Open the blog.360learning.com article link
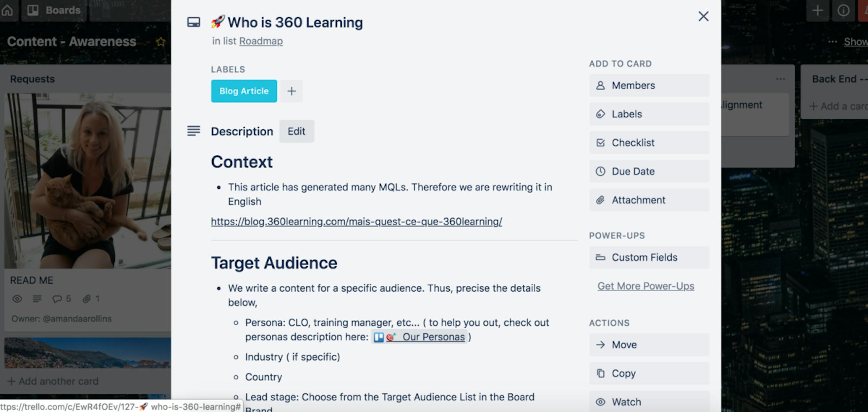Viewport: 868px width, 412px height. (357, 222)
